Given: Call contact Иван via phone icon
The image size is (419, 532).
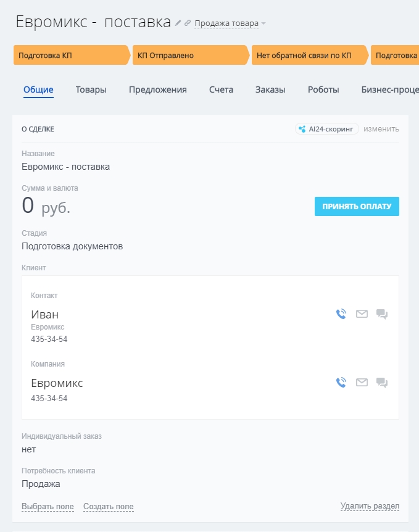Looking at the screenshot, I should (341, 314).
